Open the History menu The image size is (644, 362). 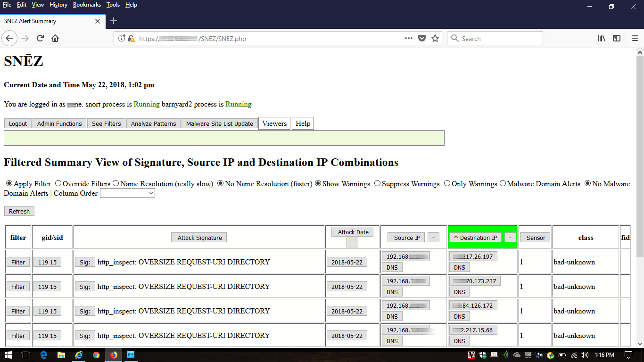[58, 5]
